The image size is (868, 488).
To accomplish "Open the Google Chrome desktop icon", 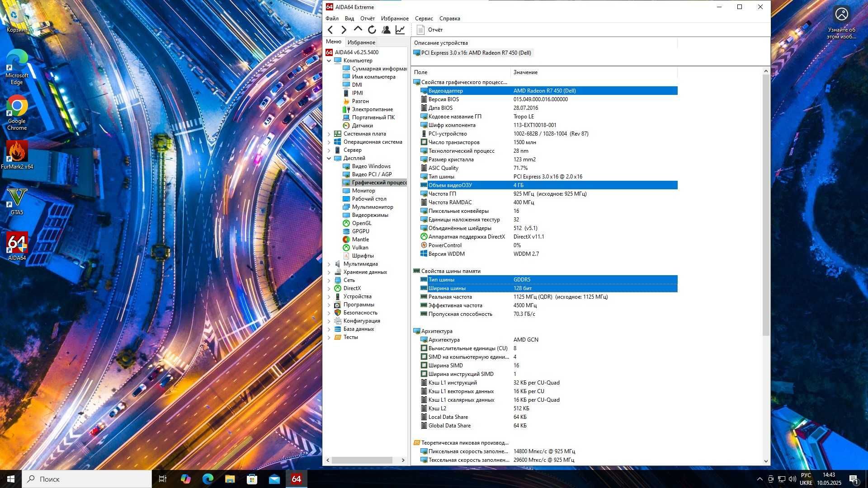I will [17, 113].
